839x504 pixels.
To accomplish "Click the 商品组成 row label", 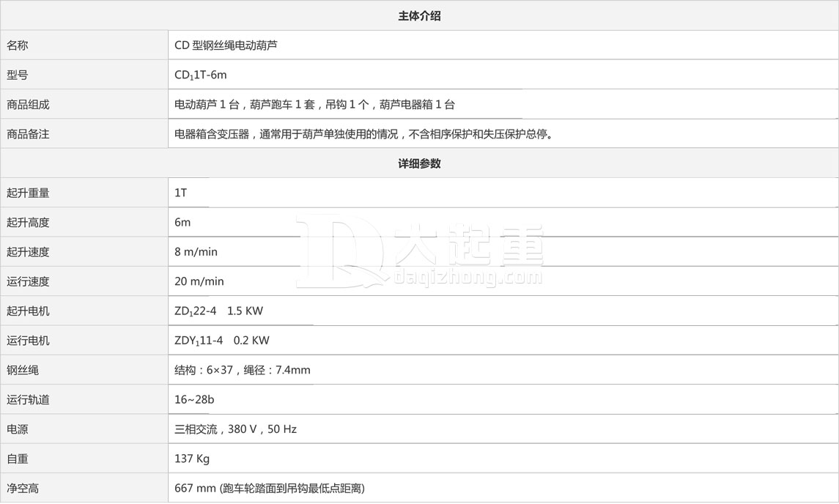I will [x=28, y=105].
